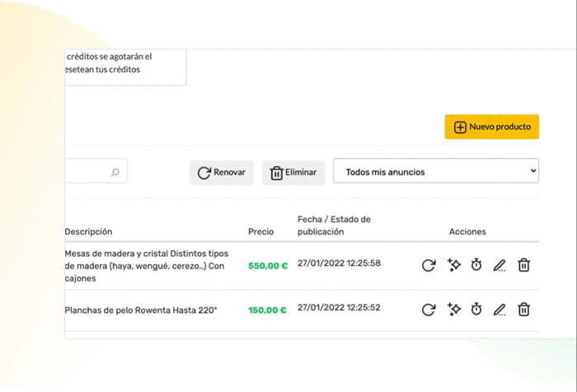Image resolution: width=577 pixels, height=392 pixels.
Task: Edit the Mesas de madera listing
Action: 500,265
